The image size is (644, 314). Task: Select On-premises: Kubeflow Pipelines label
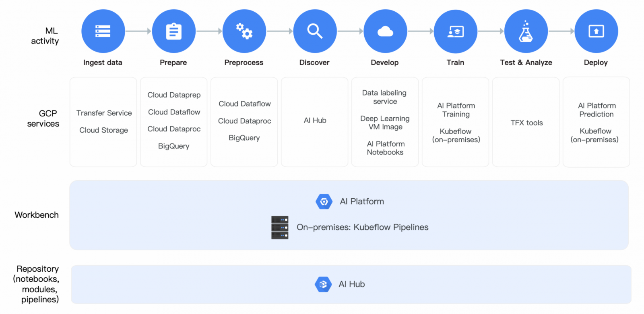[362, 227]
